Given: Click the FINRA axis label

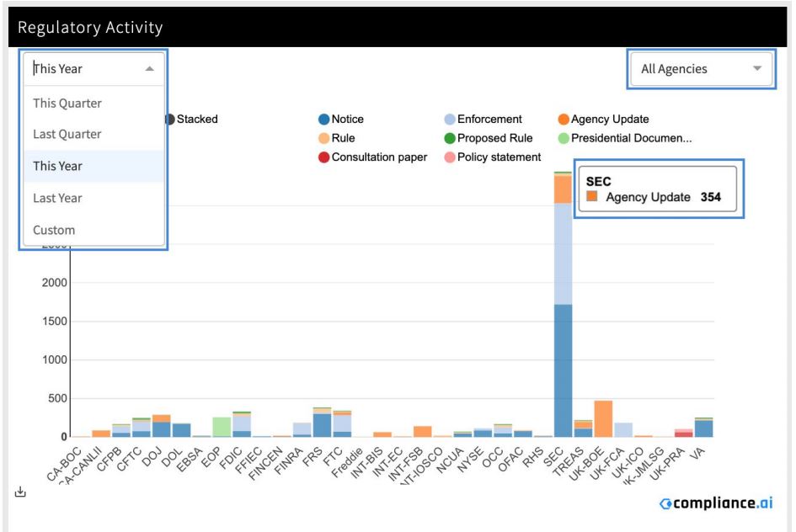Looking at the screenshot, I should [x=288, y=460].
